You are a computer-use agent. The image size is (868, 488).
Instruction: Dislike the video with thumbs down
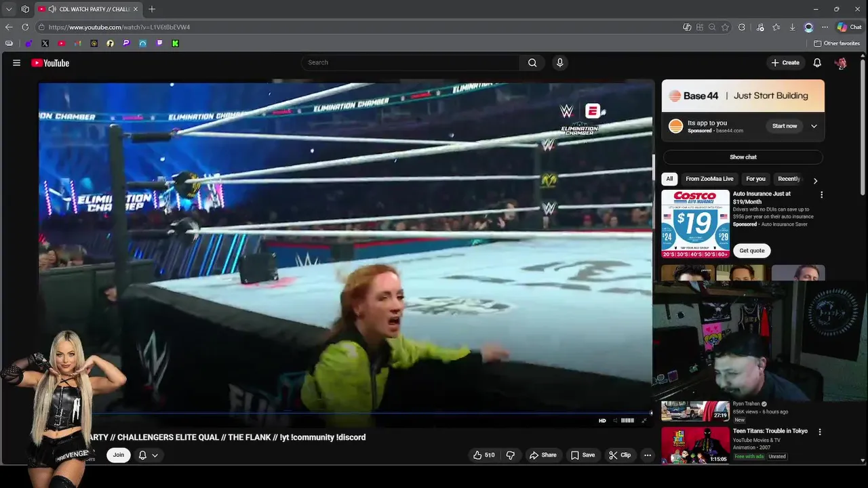511,455
